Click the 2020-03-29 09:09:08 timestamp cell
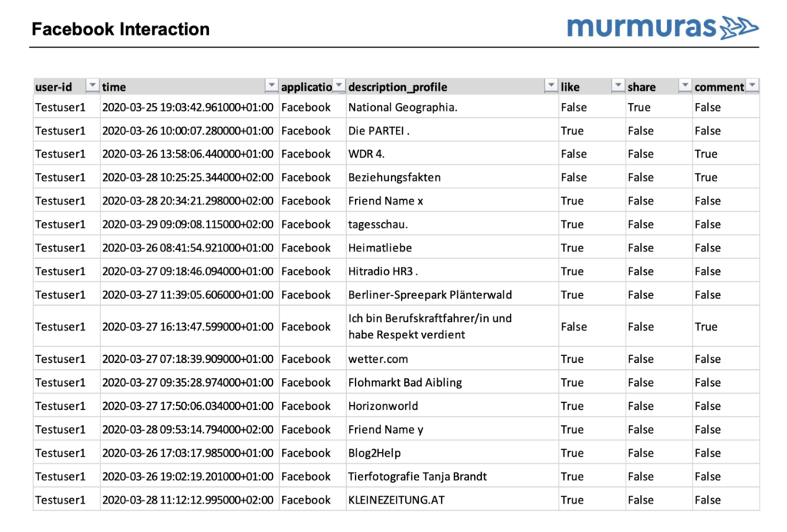Viewport: 787px width, 532px height. [187, 224]
